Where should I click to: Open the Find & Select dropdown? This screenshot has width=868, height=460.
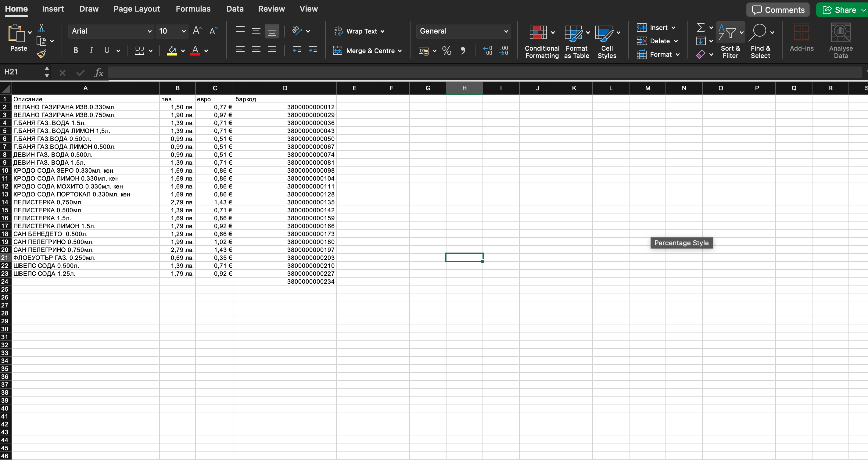click(761, 41)
